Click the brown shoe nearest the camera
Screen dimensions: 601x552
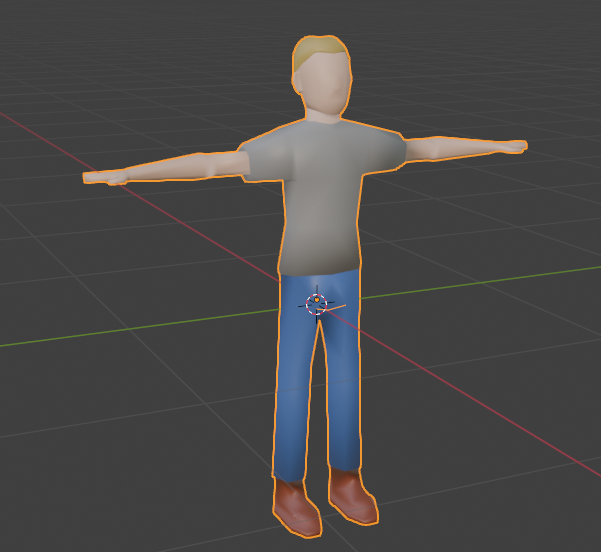(x=296, y=507)
